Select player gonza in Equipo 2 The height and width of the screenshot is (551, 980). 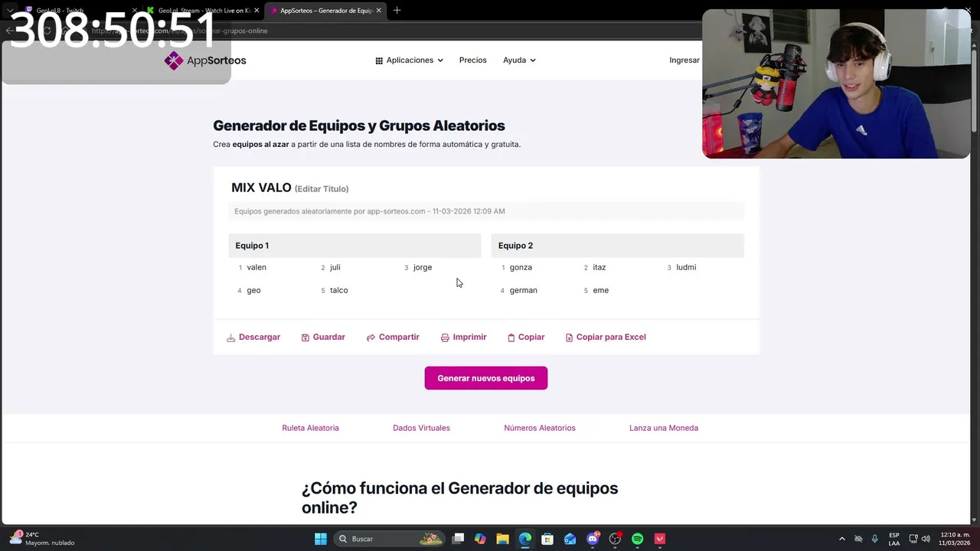pos(521,267)
